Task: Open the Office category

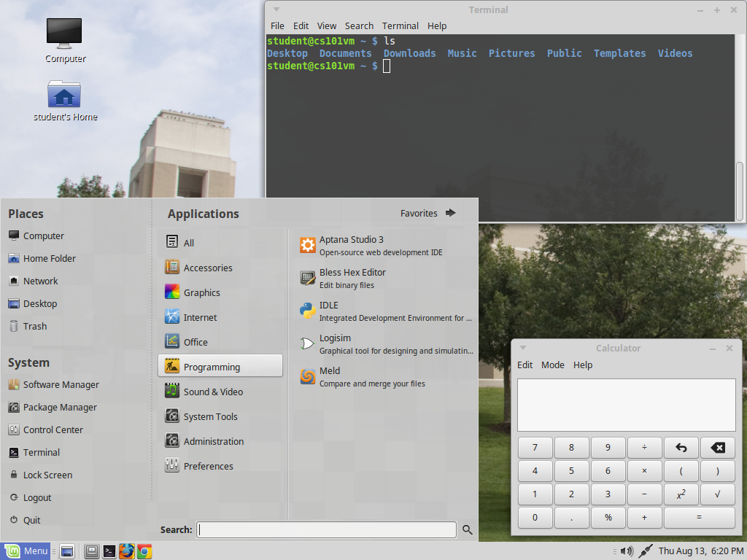Action: [220, 342]
